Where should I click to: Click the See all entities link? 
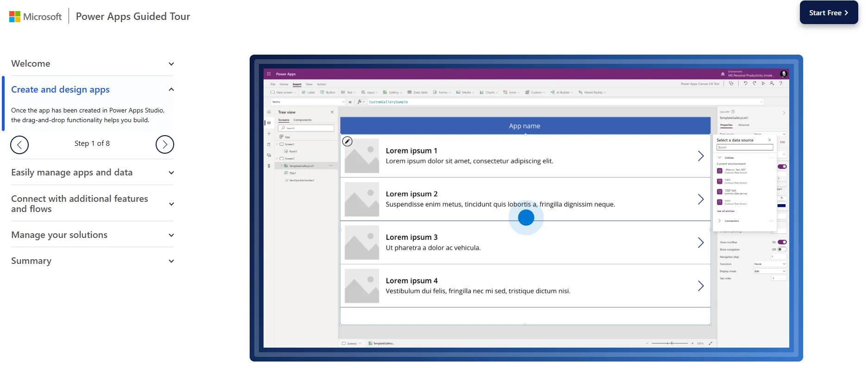[x=726, y=211]
